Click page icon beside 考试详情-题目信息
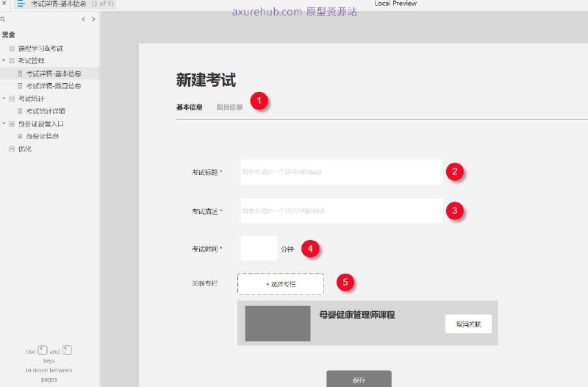The height and width of the screenshot is (387, 588). [20, 86]
